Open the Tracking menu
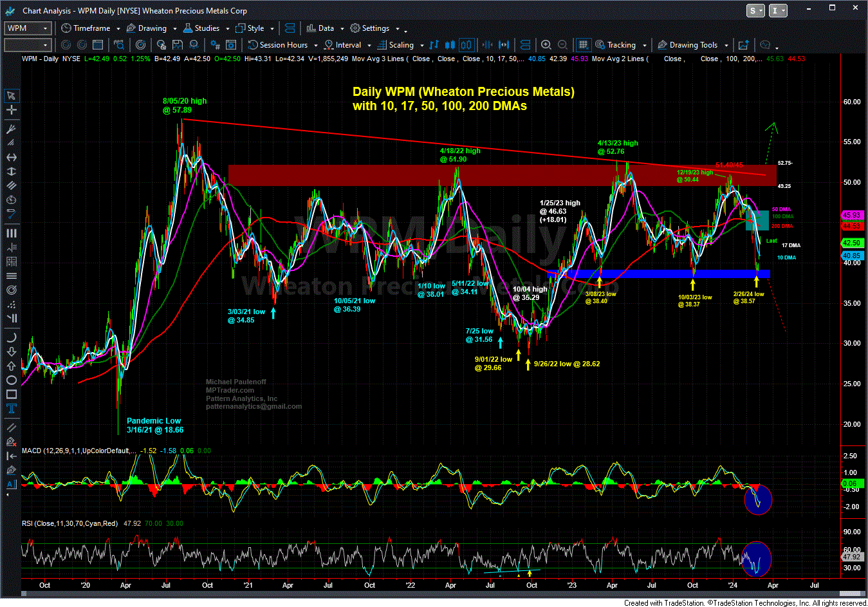 616,45
